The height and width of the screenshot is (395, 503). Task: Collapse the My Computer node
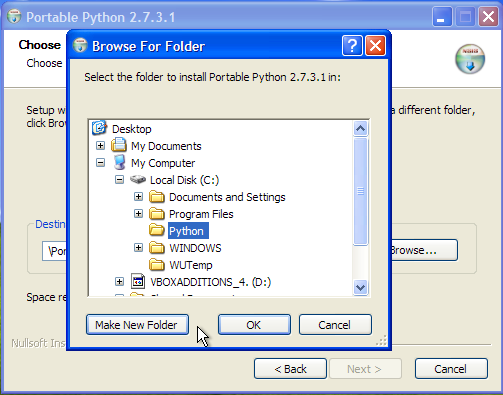[x=100, y=163]
